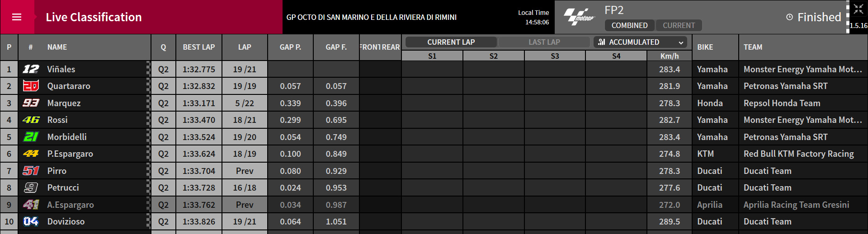Click best lap time 1:33.171
The image size is (868, 234).
click(199, 103)
